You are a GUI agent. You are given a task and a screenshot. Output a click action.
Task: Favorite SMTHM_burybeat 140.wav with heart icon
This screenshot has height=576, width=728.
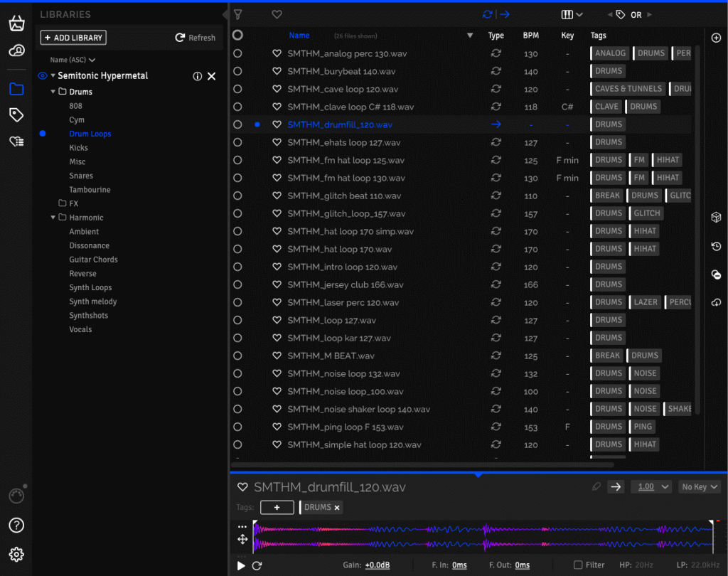coord(277,71)
